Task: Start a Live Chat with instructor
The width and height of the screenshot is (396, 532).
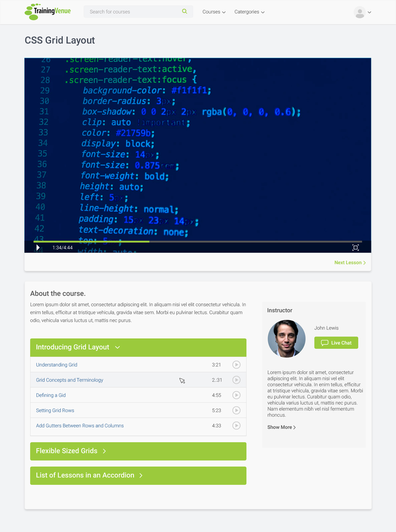Action: [x=336, y=343]
